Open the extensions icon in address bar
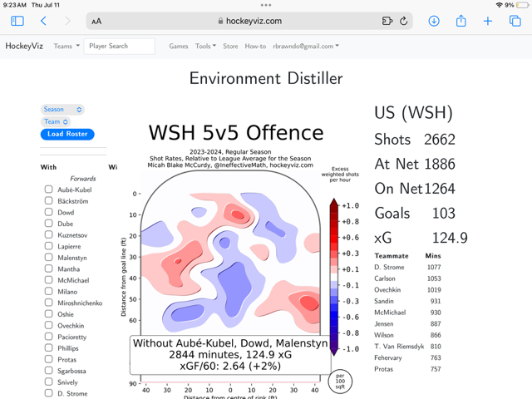532x399 pixels. click(x=387, y=21)
